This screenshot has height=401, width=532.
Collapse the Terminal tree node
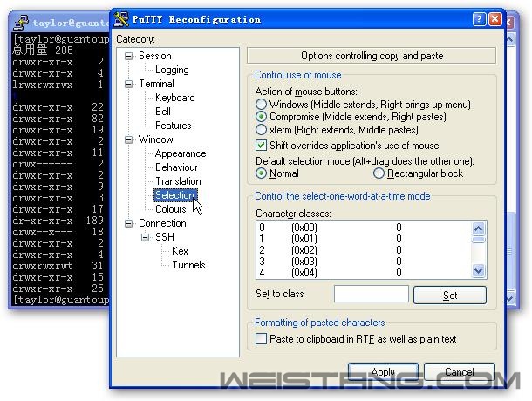click(x=128, y=84)
